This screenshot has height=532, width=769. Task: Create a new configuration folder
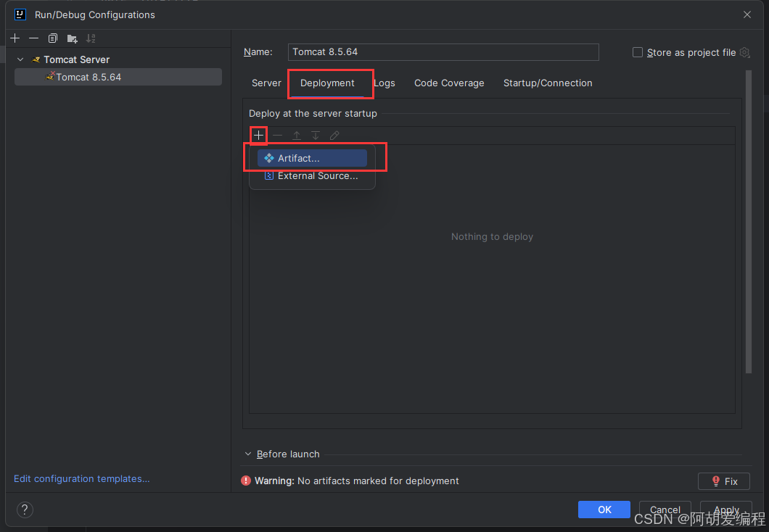pyautogui.click(x=72, y=38)
